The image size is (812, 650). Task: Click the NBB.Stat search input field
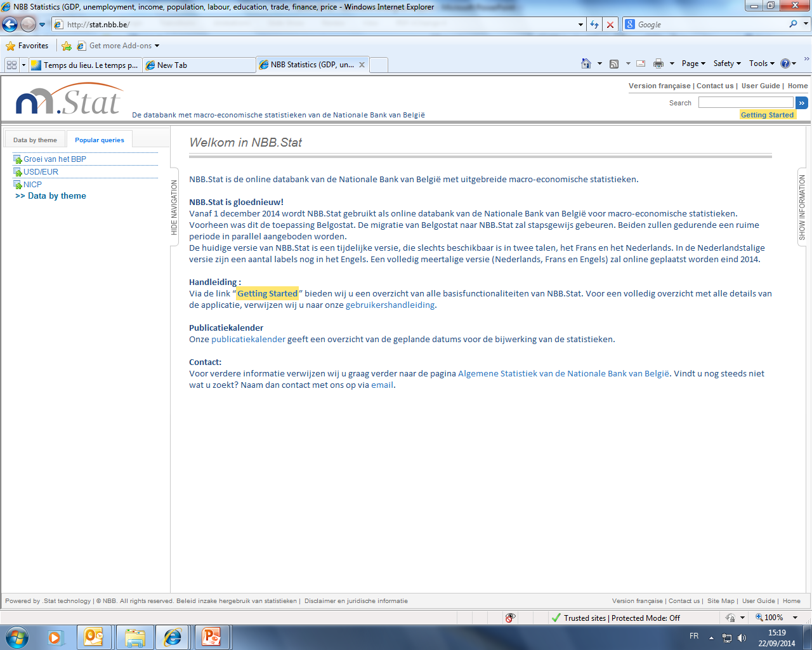[745, 102]
